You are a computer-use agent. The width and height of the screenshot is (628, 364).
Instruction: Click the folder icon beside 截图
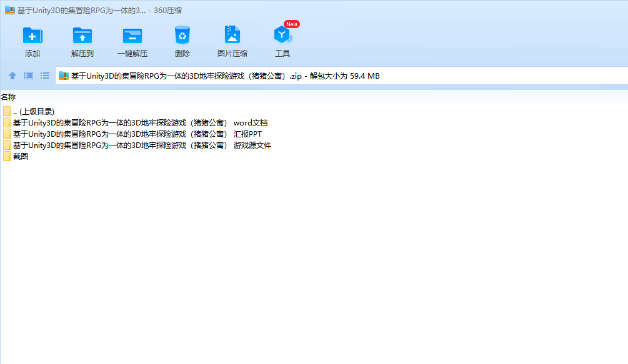[7, 156]
